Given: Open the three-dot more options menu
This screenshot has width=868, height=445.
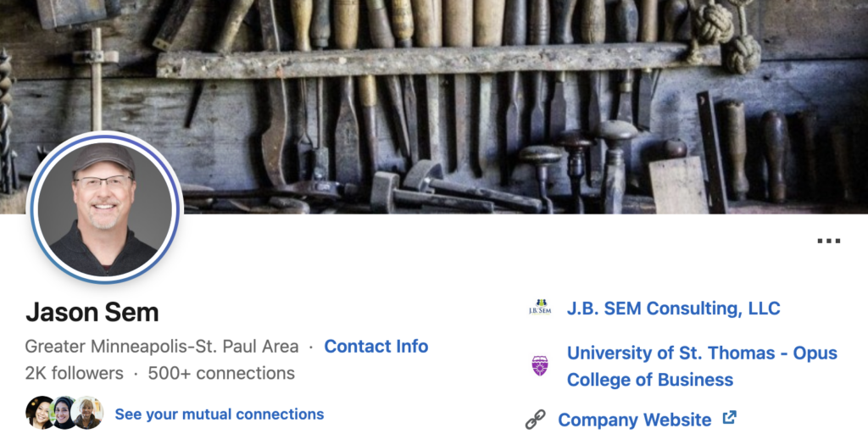Looking at the screenshot, I should pyautogui.click(x=828, y=241).
